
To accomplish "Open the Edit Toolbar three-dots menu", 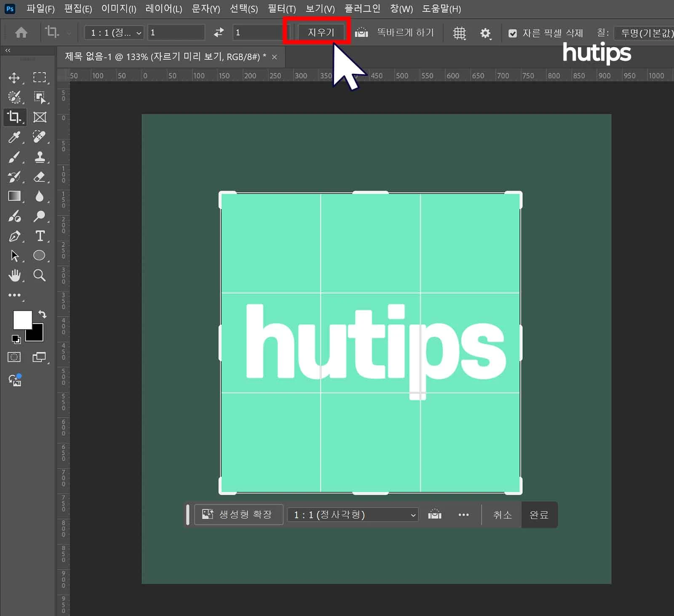I will pos(14,295).
